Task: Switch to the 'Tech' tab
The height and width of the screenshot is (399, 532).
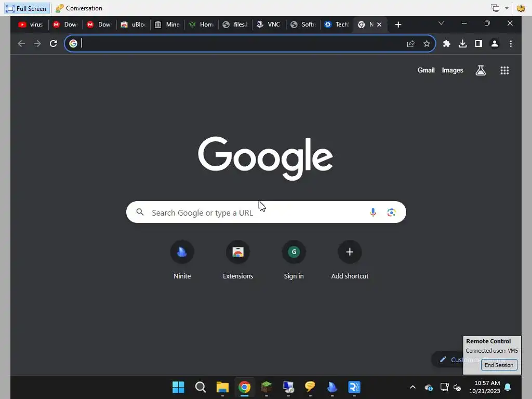Action: tap(337, 24)
